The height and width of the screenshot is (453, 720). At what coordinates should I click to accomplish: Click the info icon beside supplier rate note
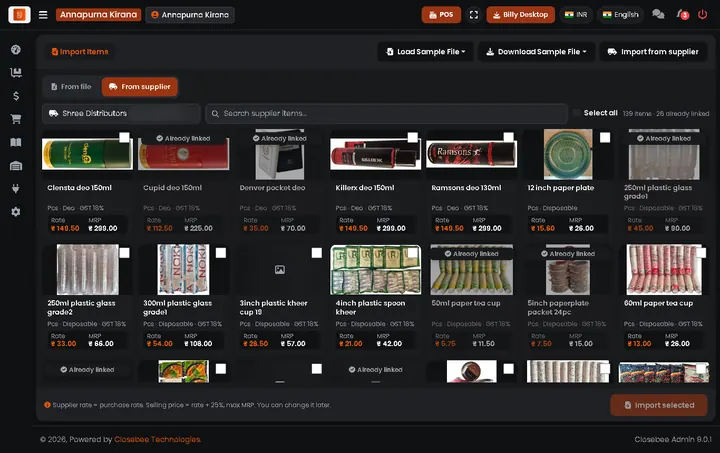click(47, 405)
